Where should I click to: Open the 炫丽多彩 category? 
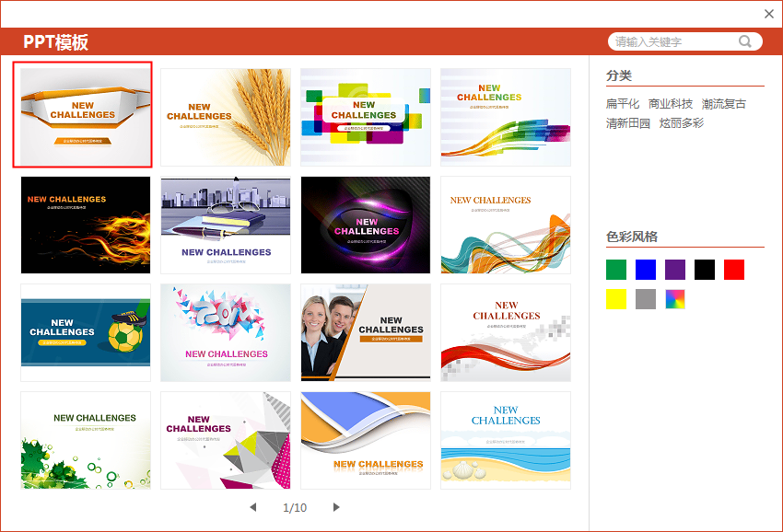682,123
